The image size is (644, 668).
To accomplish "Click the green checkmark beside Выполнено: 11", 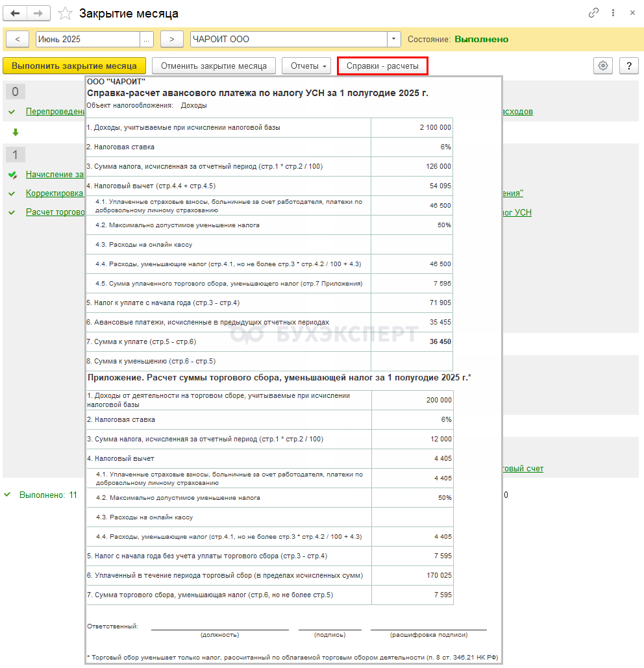I will pyautogui.click(x=7, y=495).
